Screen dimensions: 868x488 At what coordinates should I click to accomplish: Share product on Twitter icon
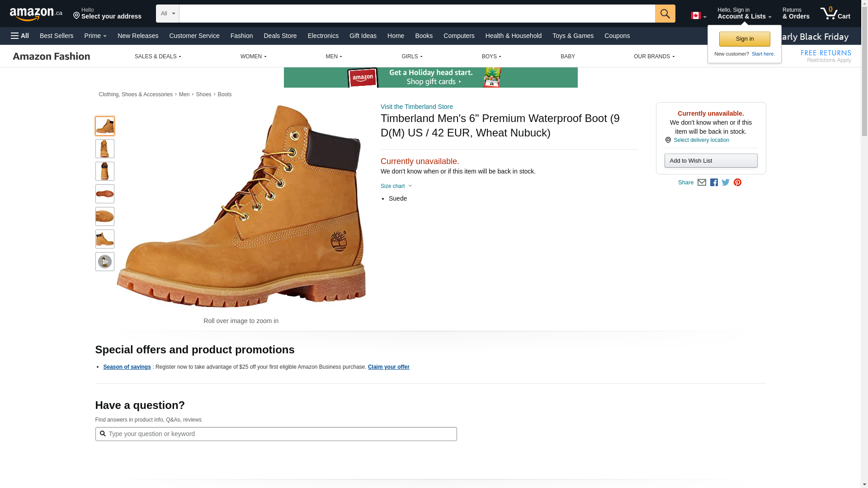coord(726,183)
